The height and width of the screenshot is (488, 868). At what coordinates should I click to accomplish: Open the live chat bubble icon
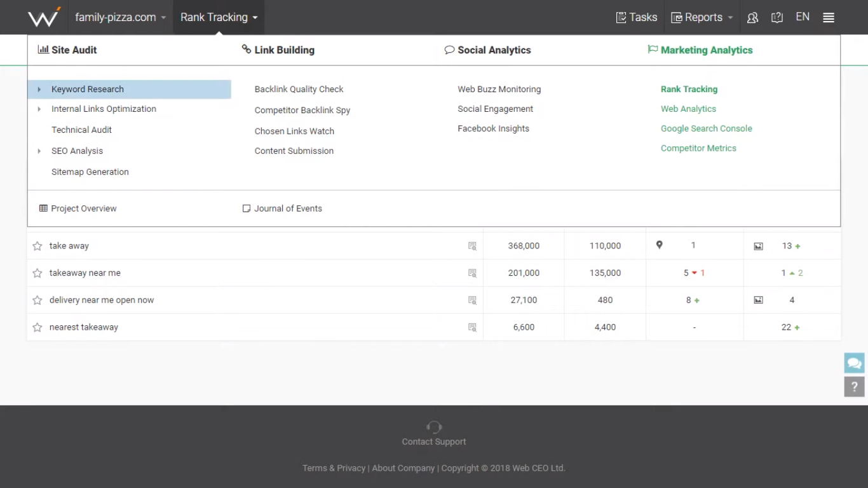855,363
